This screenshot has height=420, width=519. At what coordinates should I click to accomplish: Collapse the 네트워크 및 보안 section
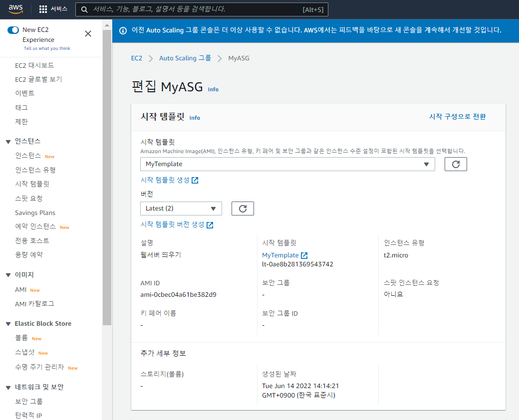coord(8,388)
